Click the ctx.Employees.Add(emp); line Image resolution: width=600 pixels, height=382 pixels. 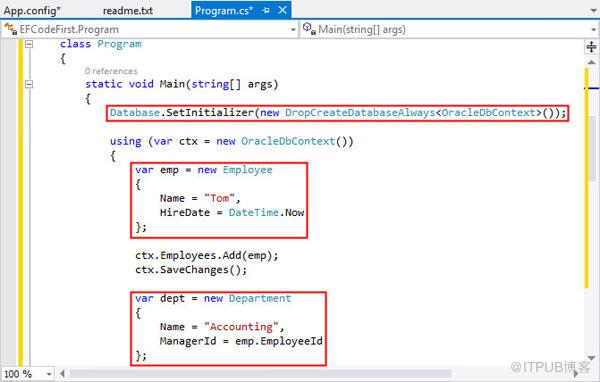(x=207, y=255)
